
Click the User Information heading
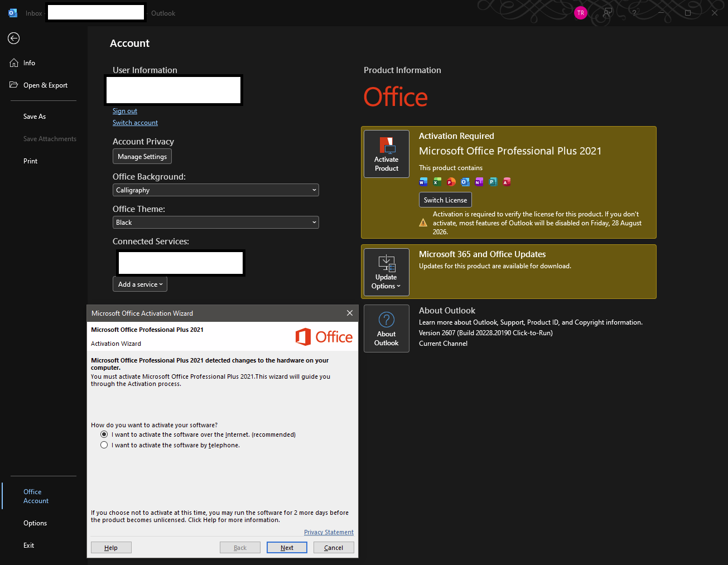coord(145,70)
